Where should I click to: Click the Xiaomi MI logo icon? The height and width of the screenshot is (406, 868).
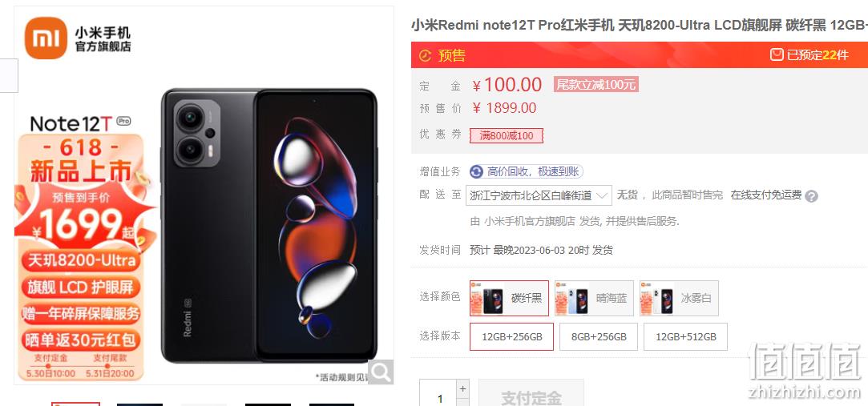tap(46, 38)
